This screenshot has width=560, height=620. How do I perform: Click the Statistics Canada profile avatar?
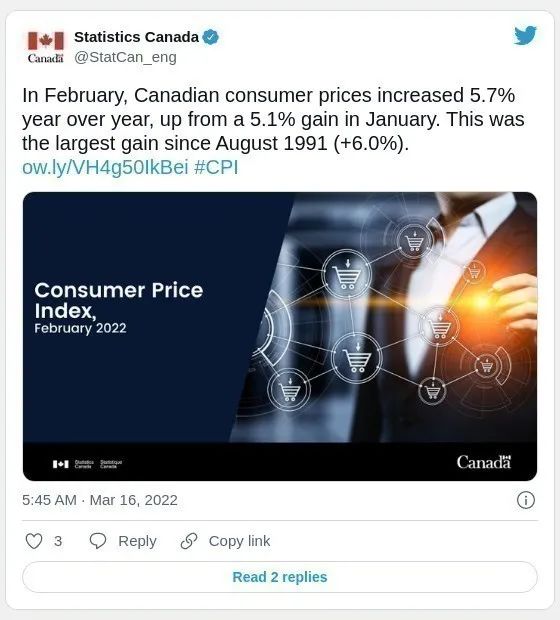(x=45, y=47)
